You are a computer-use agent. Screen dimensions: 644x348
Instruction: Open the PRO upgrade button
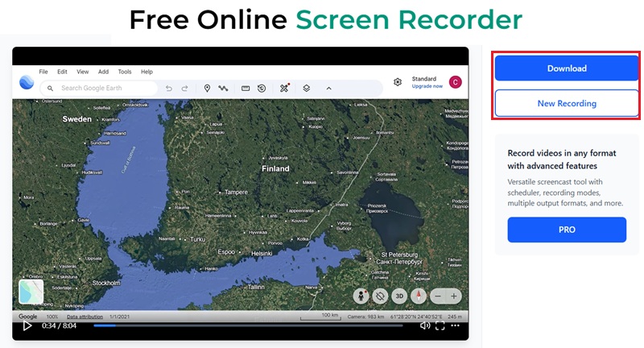click(x=567, y=230)
